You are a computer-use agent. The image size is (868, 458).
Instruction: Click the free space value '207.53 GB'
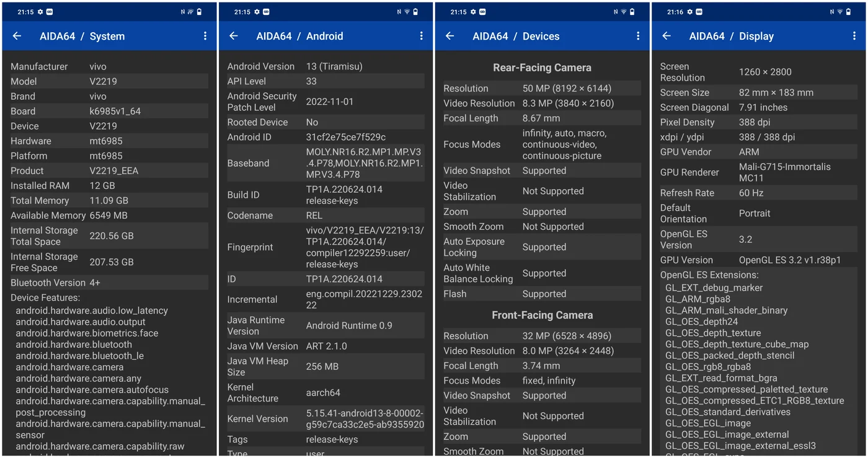112,262
